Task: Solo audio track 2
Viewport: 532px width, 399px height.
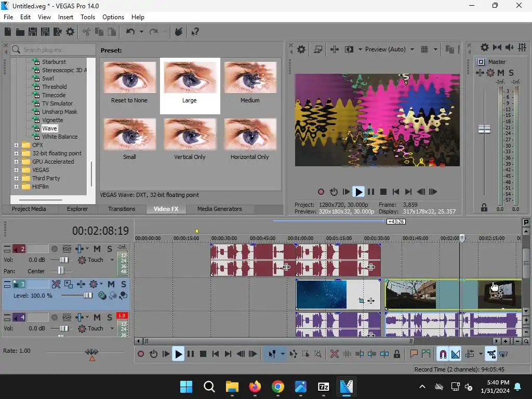Action: (x=110, y=249)
